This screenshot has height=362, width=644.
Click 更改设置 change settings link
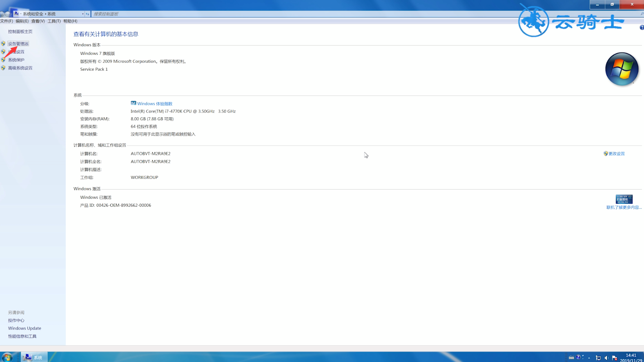point(617,154)
